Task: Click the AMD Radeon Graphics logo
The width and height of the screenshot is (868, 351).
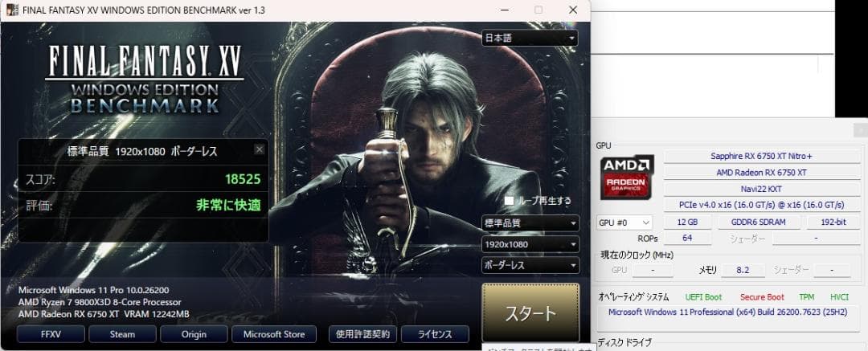Action: click(x=627, y=177)
